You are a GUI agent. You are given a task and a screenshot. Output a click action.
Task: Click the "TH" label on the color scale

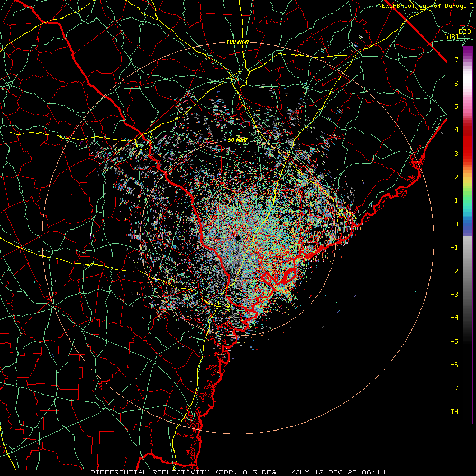coord(454,411)
